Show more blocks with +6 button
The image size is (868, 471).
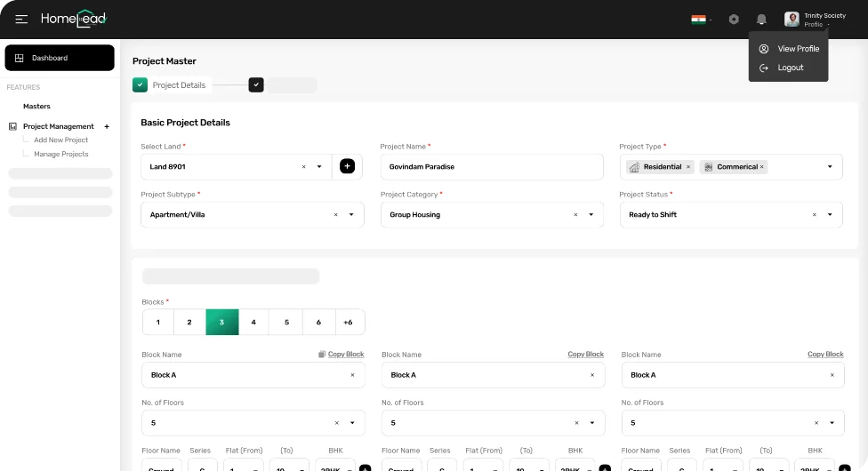pos(348,322)
